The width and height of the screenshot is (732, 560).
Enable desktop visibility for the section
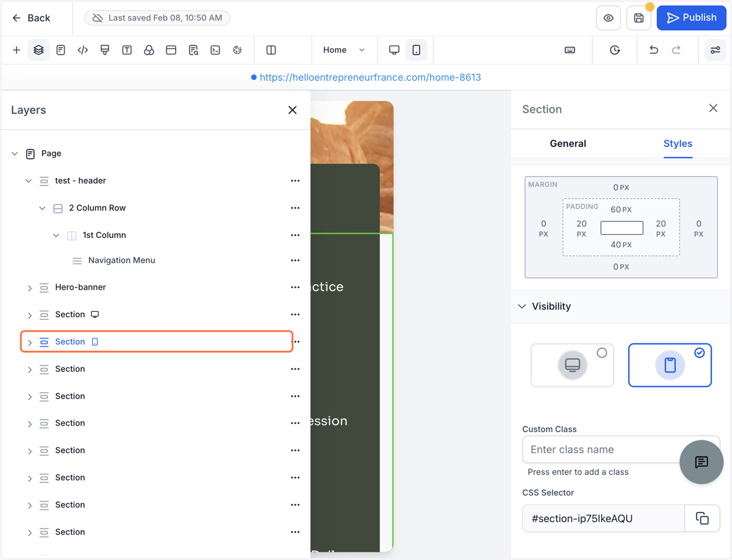click(572, 365)
